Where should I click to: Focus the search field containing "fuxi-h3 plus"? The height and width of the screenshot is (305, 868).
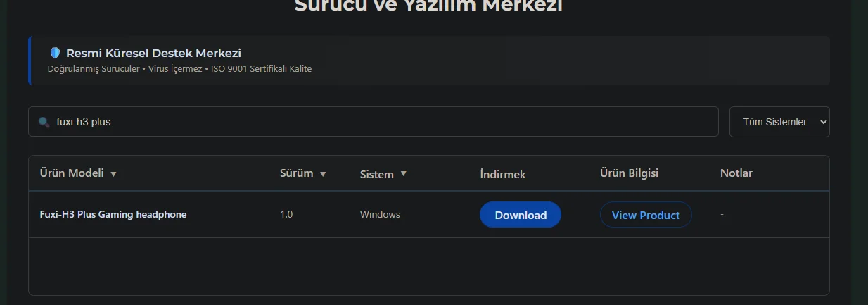coord(374,122)
